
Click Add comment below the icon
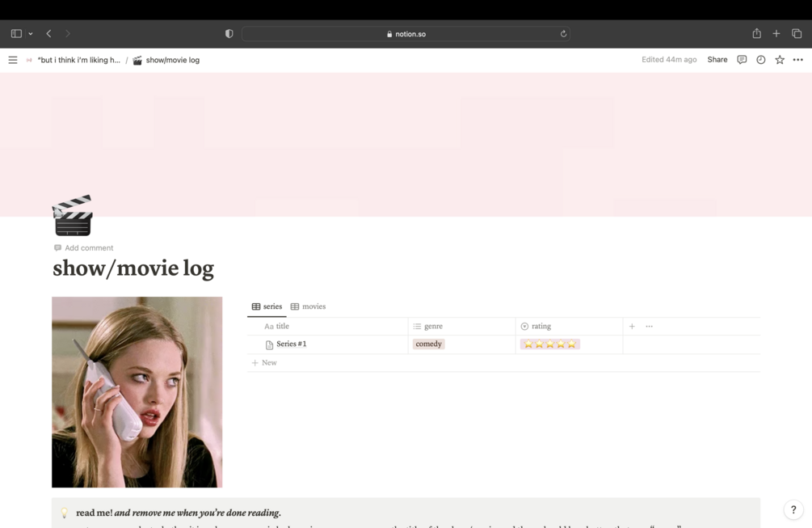click(83, 247)
